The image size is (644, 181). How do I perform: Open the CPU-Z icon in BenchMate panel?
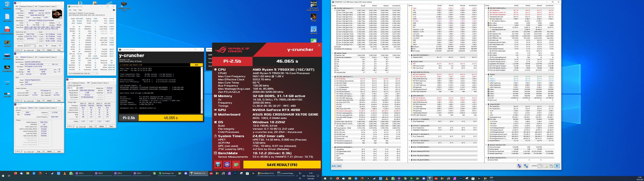point(227,165)
